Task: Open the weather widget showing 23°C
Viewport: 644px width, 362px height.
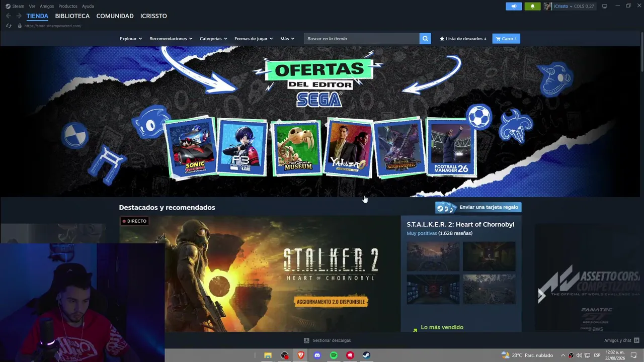Action: (x=527, y=355)
